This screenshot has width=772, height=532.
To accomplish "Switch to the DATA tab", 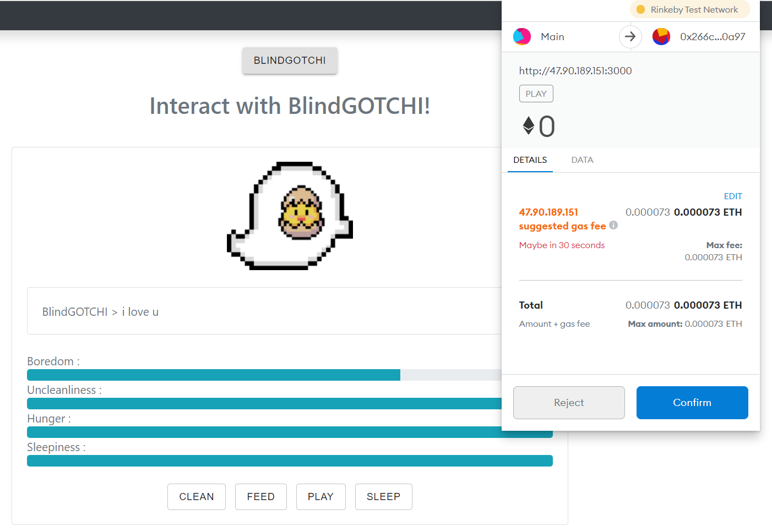I will [582, 160].
